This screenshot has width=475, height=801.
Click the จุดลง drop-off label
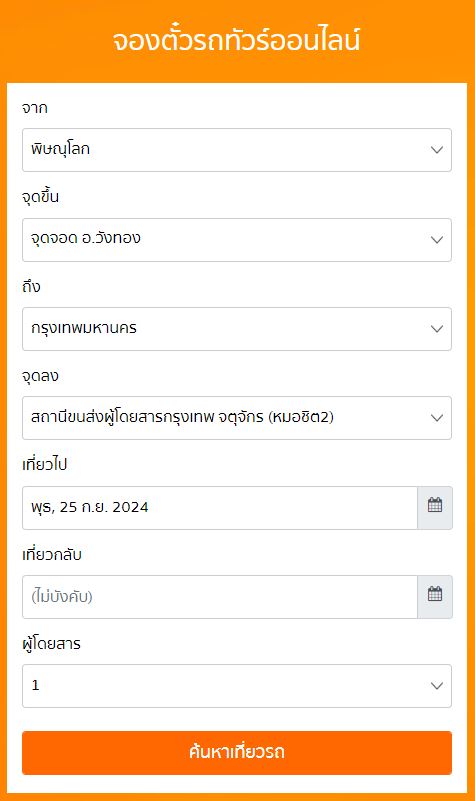point(40,376)
